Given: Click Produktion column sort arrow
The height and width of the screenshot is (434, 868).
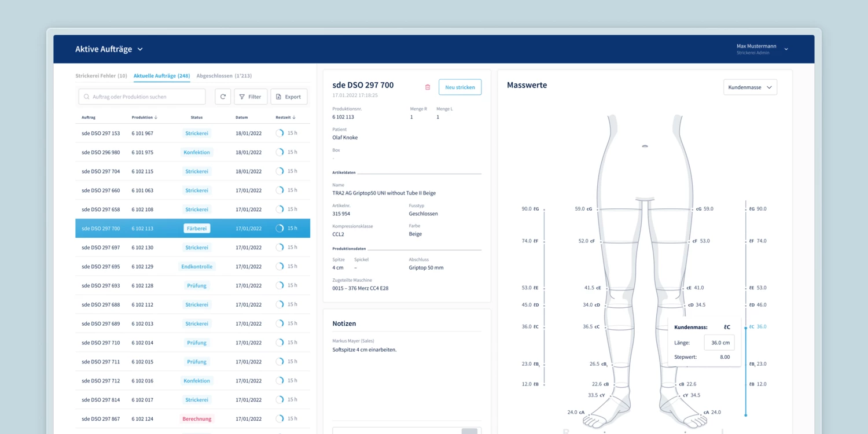Looking at the screenshot, I should [x=156, y=117].
